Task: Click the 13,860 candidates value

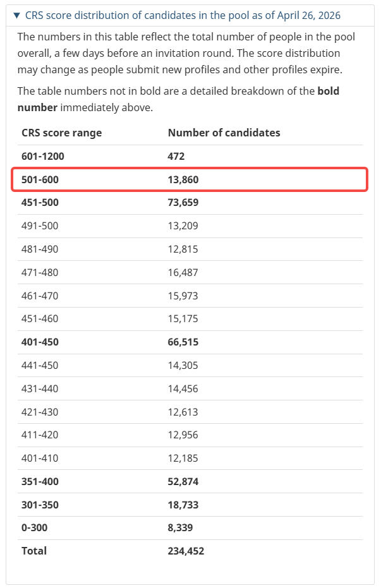Action: click(x=184, y=179)
